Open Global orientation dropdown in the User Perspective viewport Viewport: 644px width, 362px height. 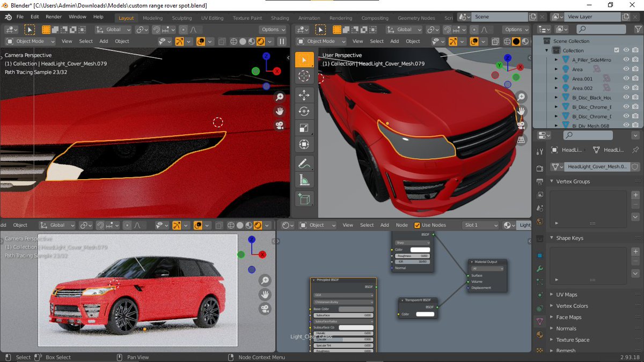tap(404, 29)
